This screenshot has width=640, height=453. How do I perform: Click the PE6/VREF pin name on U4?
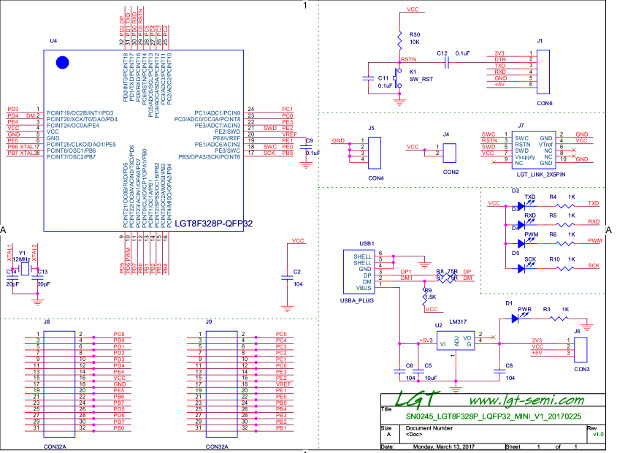coord(227,138)
